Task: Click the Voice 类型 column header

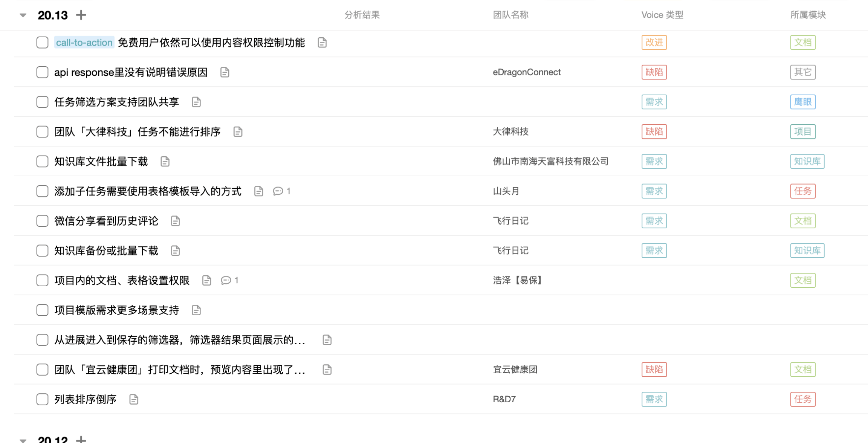Action: [x=662, y=15]
